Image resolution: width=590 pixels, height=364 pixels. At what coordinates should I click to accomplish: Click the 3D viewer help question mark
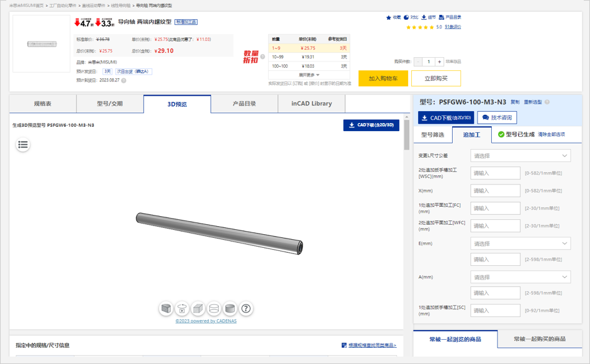pyautogui.click(x=247, y=309)
